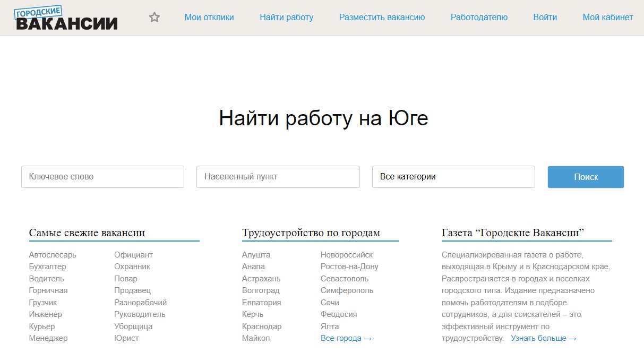Image resolution: width=644 pixels, height=361 pixels.
Task: Open Мои отклики in top menu
Action: (x=209, y=17)
